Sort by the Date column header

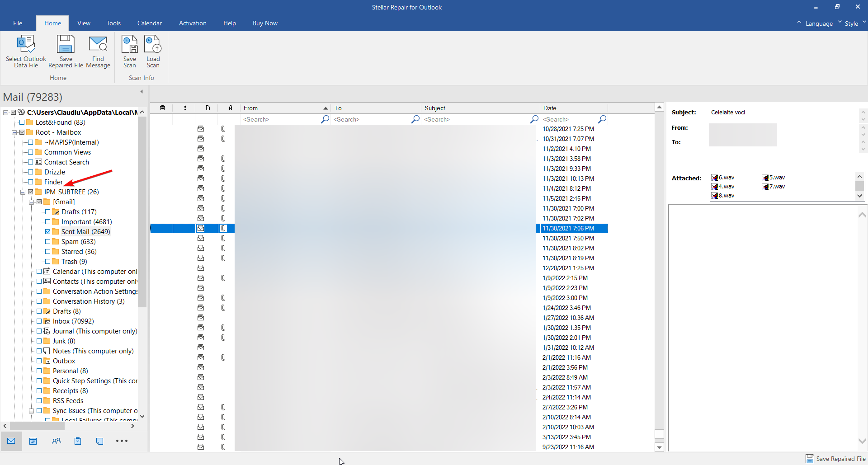pos(574,108)
